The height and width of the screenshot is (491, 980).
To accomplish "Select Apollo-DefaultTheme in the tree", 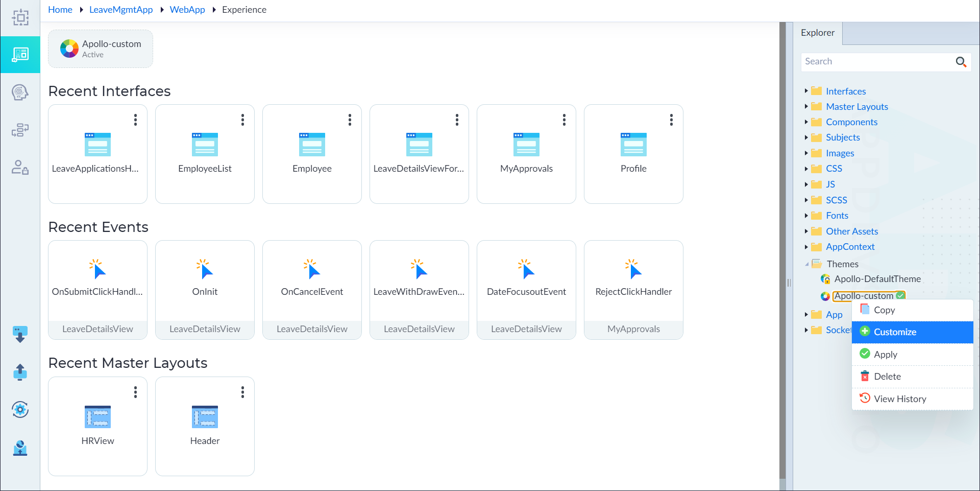I will [877, 279].
